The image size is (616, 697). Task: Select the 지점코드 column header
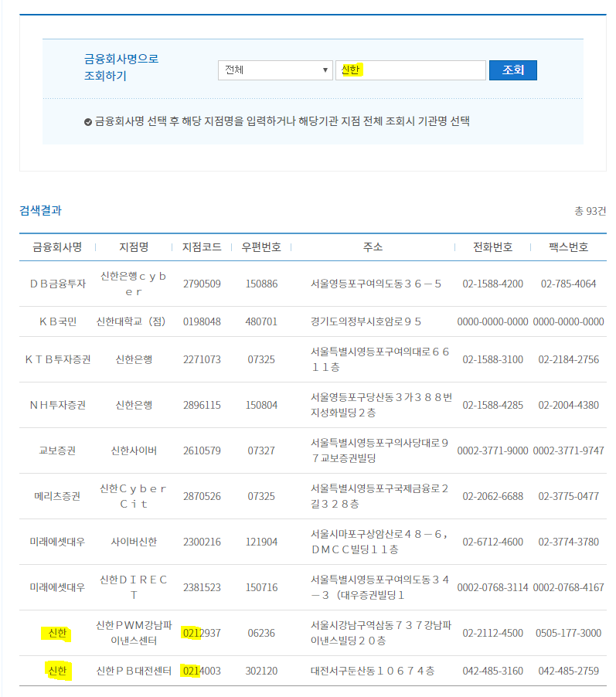click(x=202, y=247)
